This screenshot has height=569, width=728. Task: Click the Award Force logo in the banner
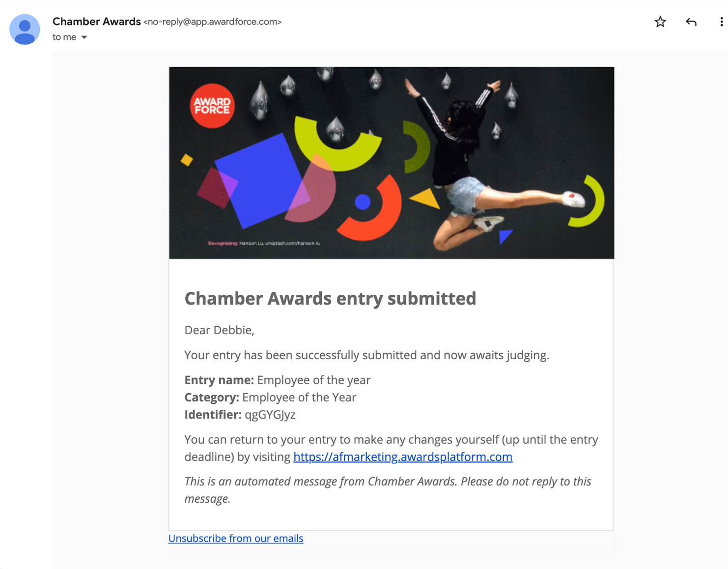tap(212, 106)
